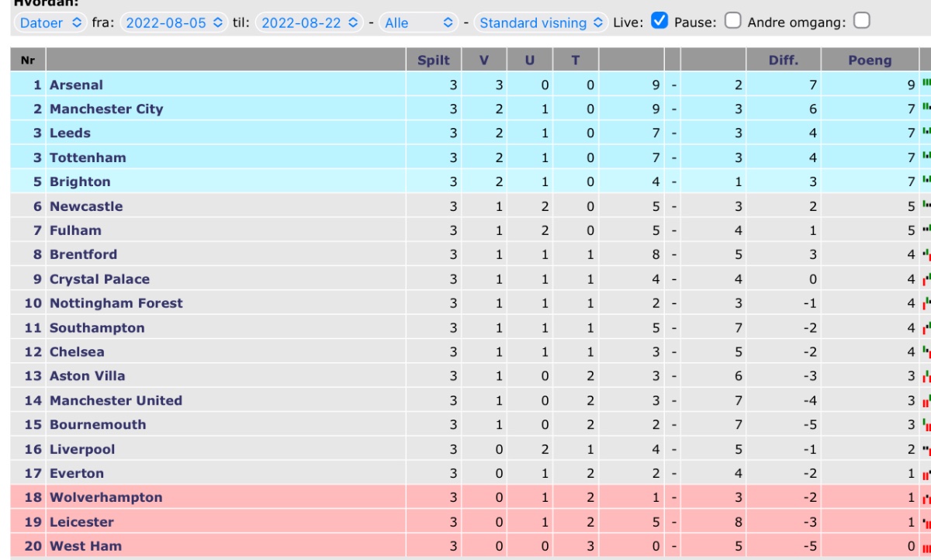Click Leicester's form indicator icon

point(926,523)
